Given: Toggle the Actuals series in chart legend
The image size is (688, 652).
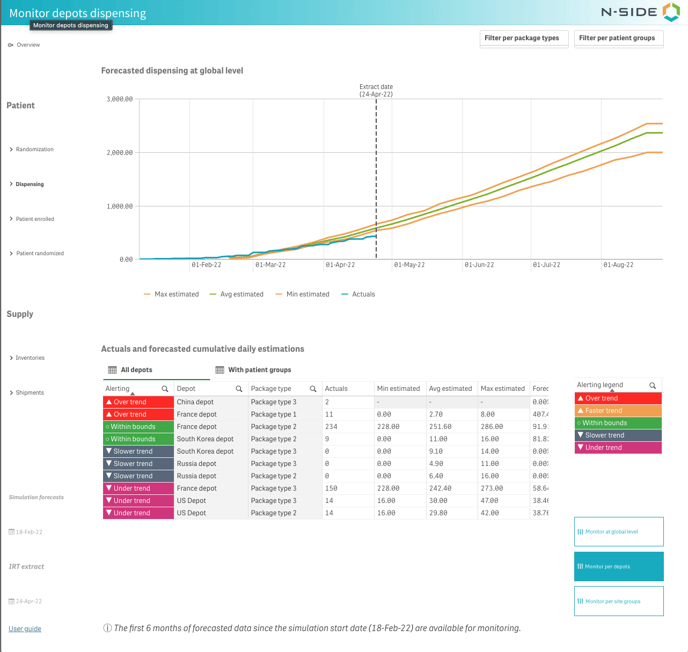Looking at the screenshot, I should click(358, 294).
